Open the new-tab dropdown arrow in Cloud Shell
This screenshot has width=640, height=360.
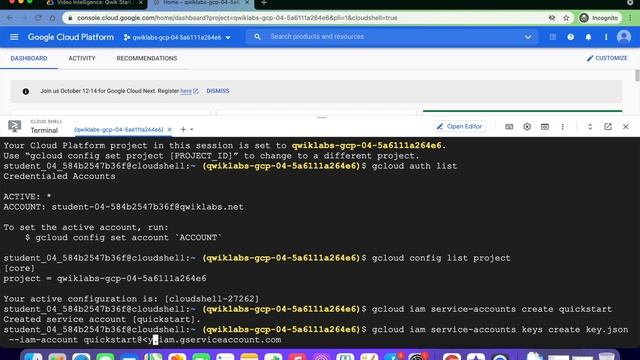click(192, 130)
